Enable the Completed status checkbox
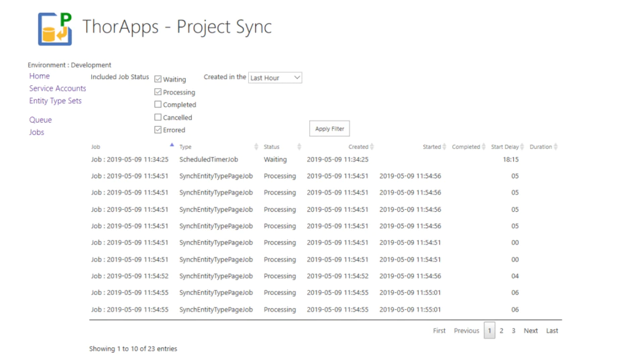This screenshot has height=362, width=644. 158,105
